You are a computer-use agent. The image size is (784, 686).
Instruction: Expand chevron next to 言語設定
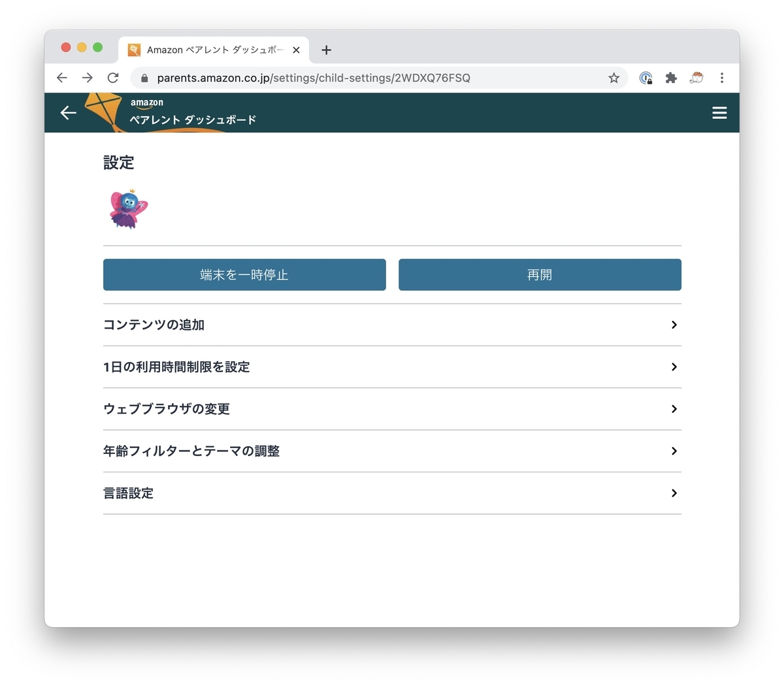point(674,493)
